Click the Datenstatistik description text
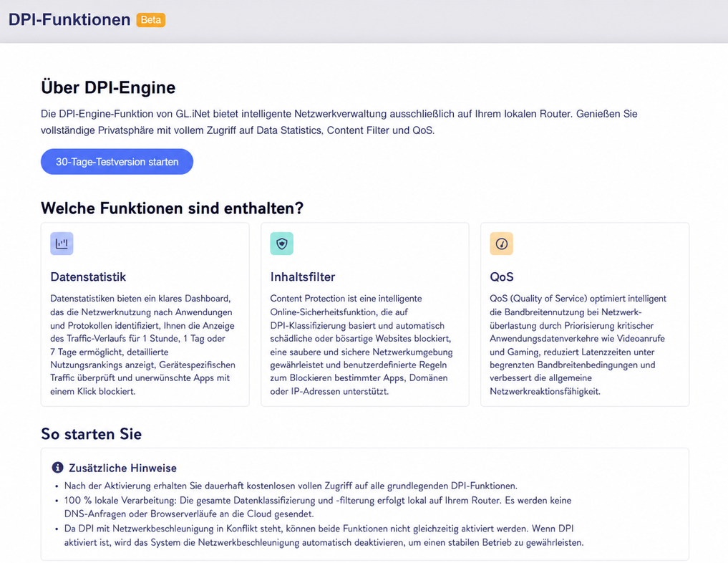The height and width of the screenshot is (563, 728). click(143, 345)
